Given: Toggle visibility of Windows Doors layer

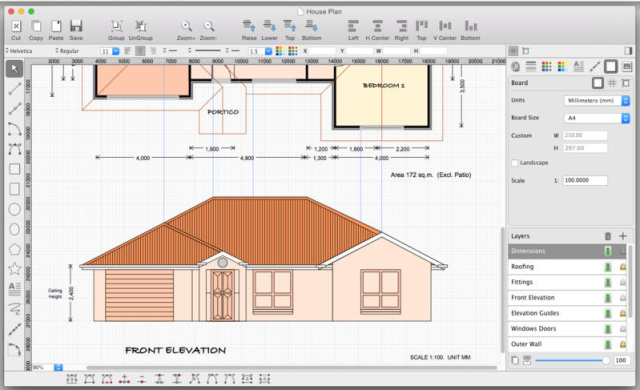Looking at the screenshot, I should coord(608,329).
